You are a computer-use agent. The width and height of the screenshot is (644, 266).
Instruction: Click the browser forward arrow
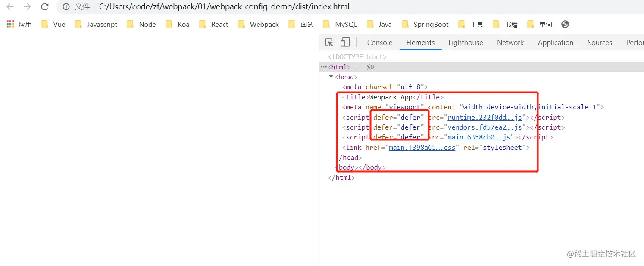[27, 7]
